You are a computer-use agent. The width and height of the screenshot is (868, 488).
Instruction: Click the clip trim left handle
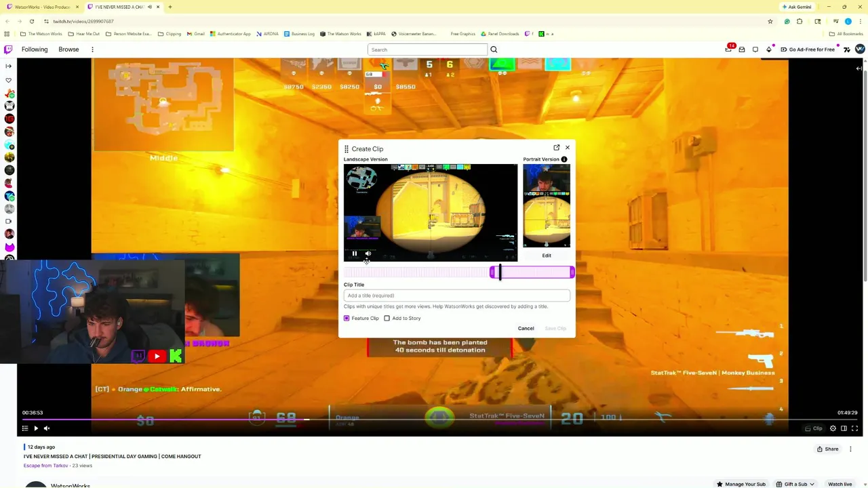click(x=492, y=272)
